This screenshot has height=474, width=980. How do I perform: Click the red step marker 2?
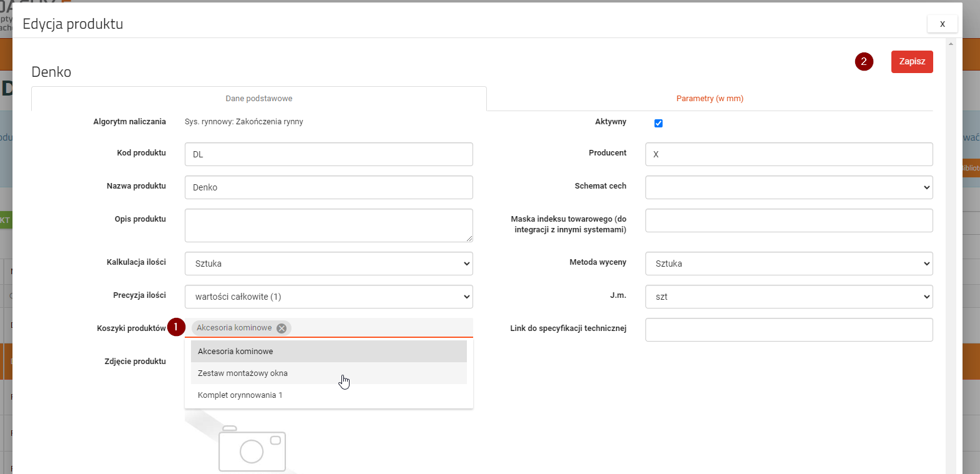click(x=864, y=61)
